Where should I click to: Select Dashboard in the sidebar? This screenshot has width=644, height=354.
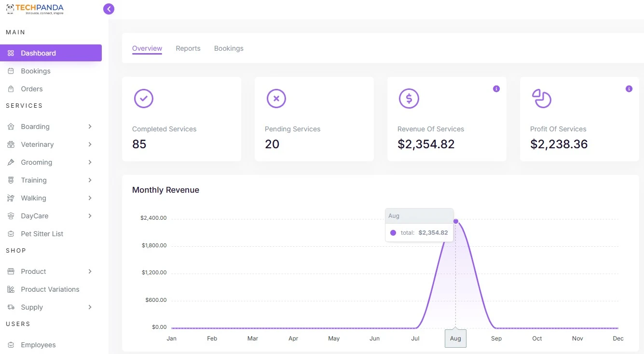click(51, 53)
